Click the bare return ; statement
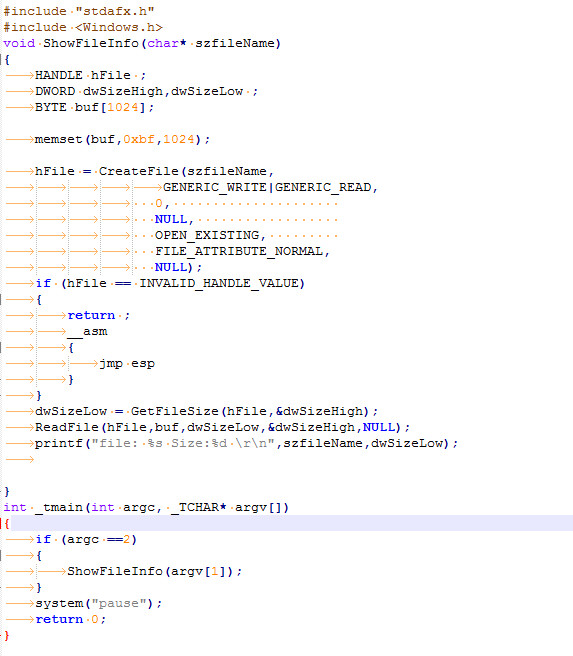This screenshot has height=656, width=573. (x=99, y=315)
